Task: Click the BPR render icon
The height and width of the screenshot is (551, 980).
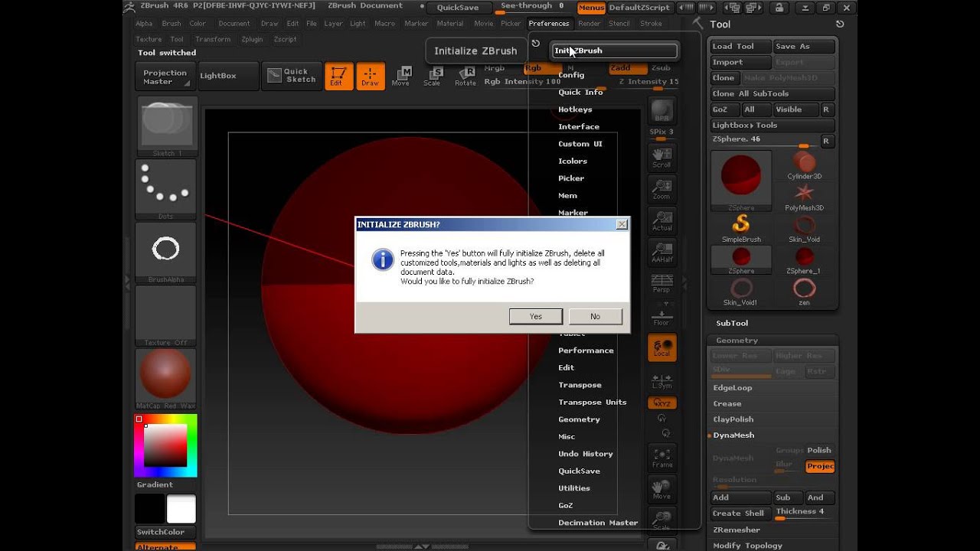Action: [661, 110]
